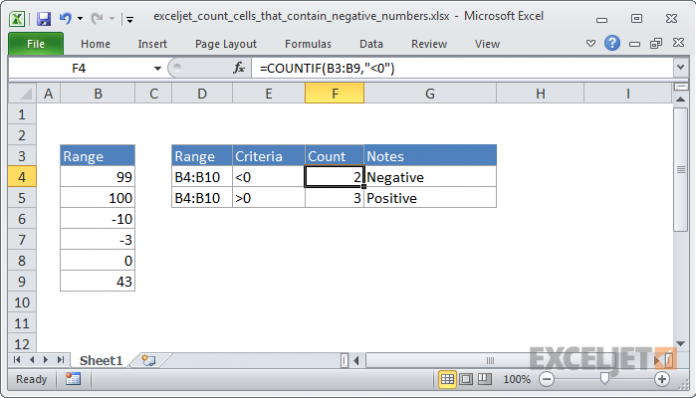Open the File tab
696x398 pixels.
coord(36,44)
